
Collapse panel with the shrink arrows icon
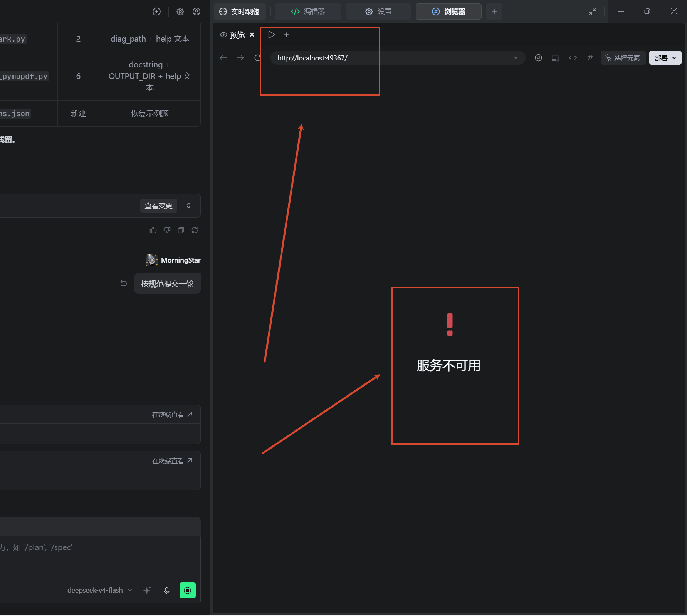pyautogui.click(x=592, y=12)
